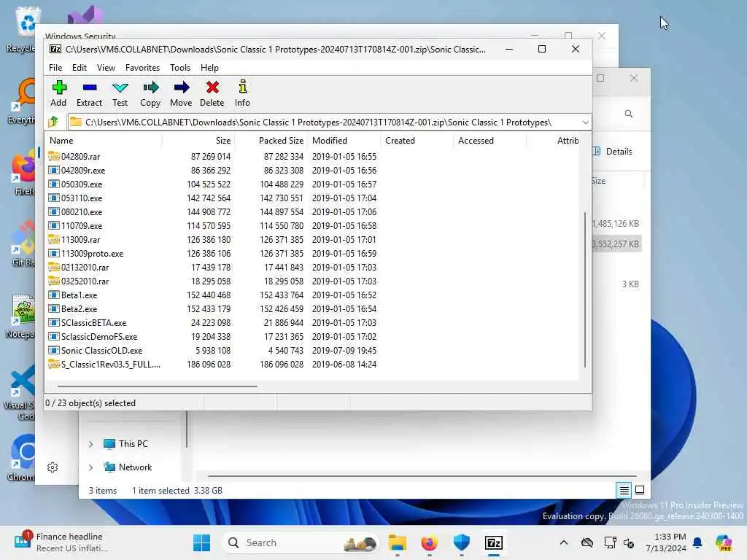Image resolution: width=747 pixels, height=560 pixels.
Task: Select Network in Explorer navigation pane
Action: pyautogui.click(x=128, y=467)
